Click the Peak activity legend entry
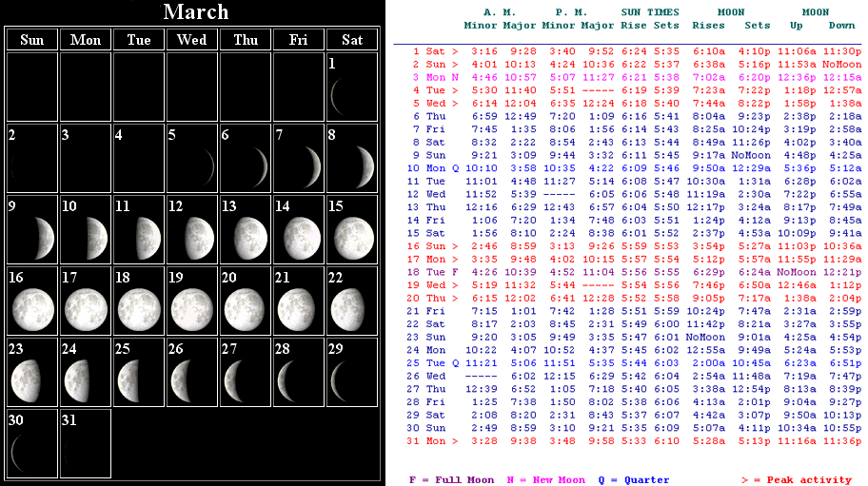868x486 pixels. [799, 480]
